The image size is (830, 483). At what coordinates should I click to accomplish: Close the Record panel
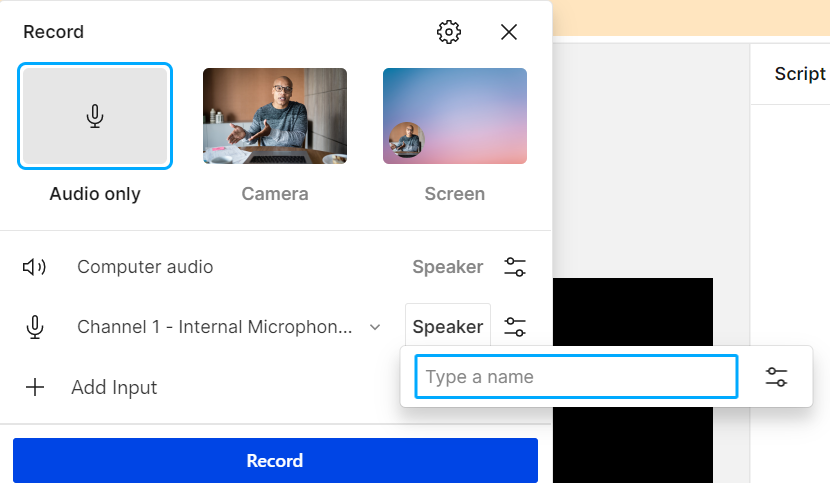coord(509,32)
